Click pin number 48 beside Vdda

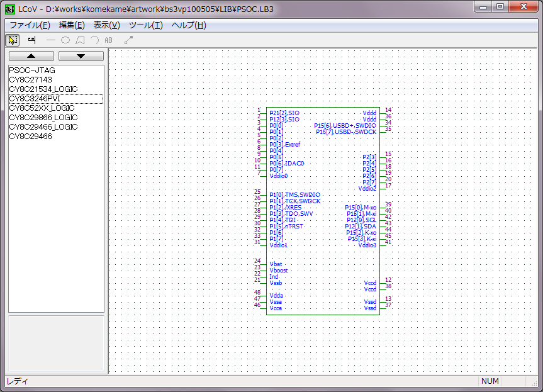[x=257, y=292]
